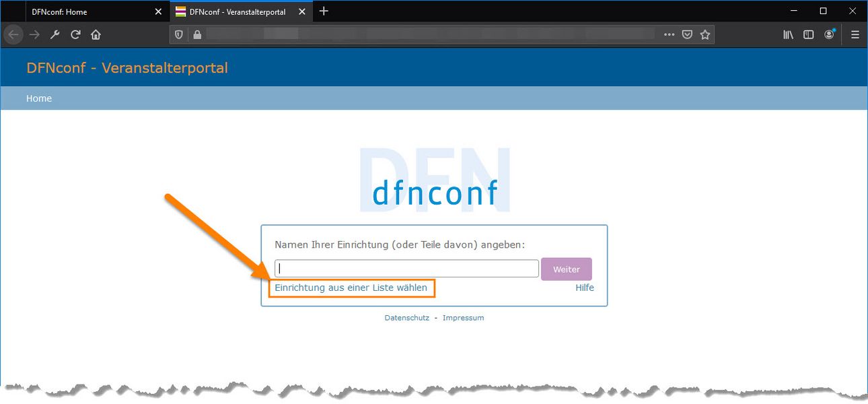Toggle the sidebar view icon

pyautogui.click(x=809, y=34)
